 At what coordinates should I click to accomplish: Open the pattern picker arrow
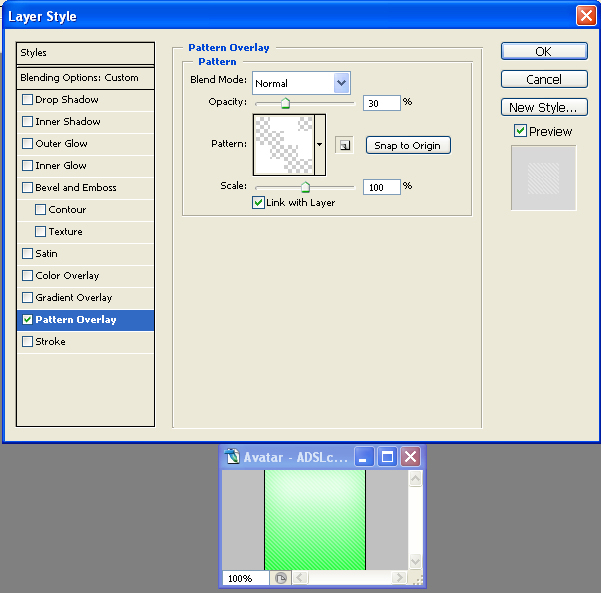(x=320, y=145)
